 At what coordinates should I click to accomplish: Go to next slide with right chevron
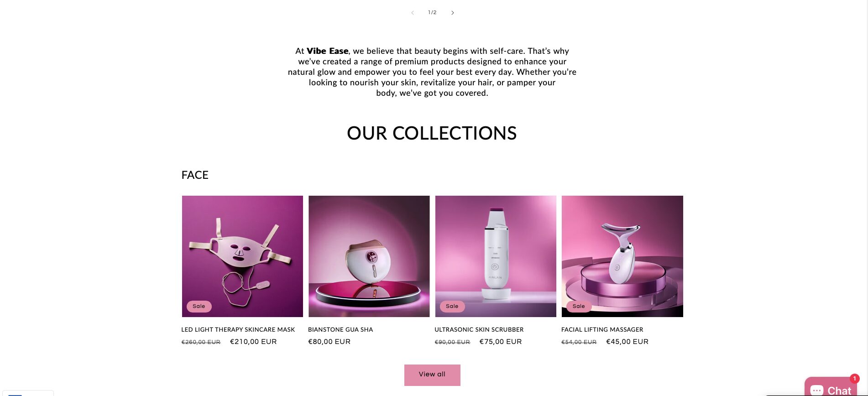tap(452, 13)
